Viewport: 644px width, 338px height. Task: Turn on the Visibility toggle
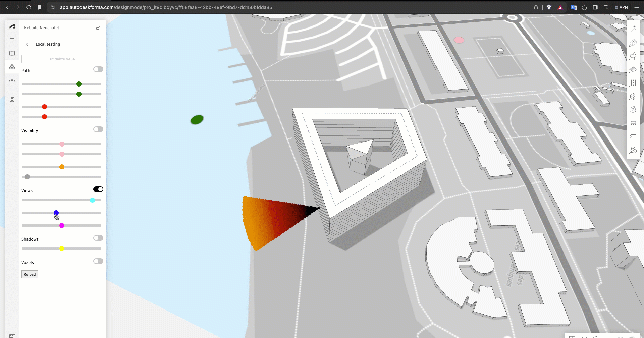click(x=98, y=129)
